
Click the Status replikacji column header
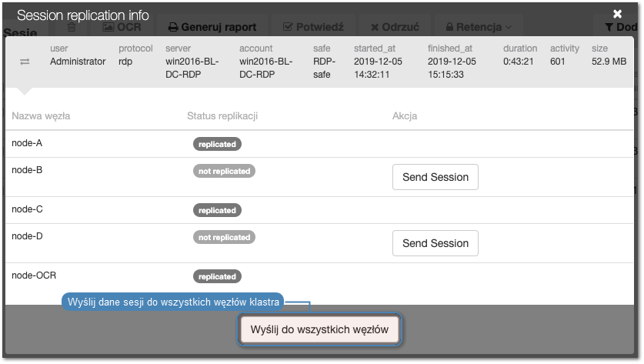click(222, 116)
